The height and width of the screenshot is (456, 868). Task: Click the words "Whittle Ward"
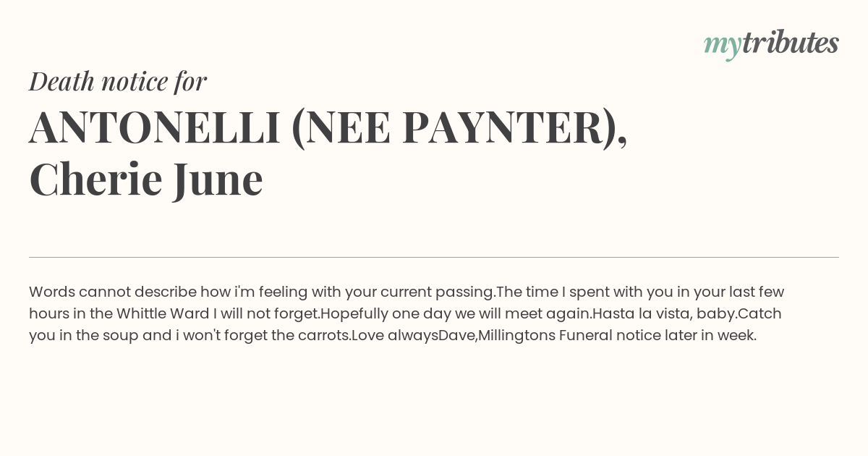pyautogui.click(x=164, y=313)
